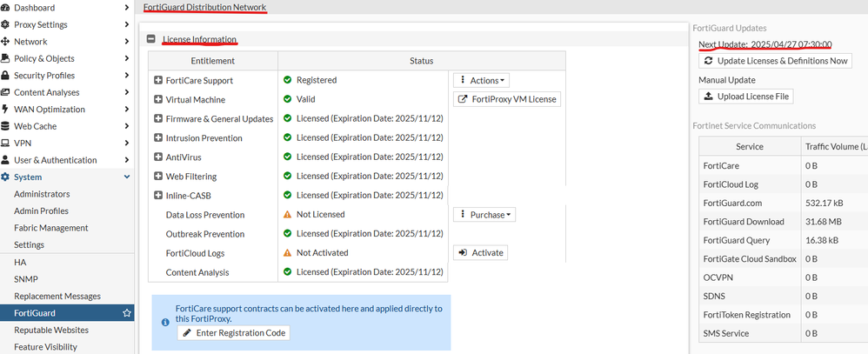
Task: Click Update Licenses & Definitions Now
Action: tap(776, 61)
